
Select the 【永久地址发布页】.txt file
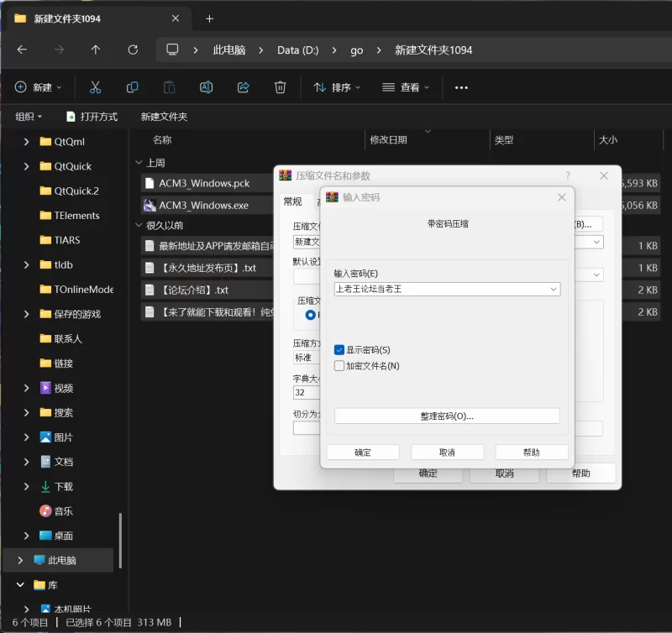click(207, 268)
